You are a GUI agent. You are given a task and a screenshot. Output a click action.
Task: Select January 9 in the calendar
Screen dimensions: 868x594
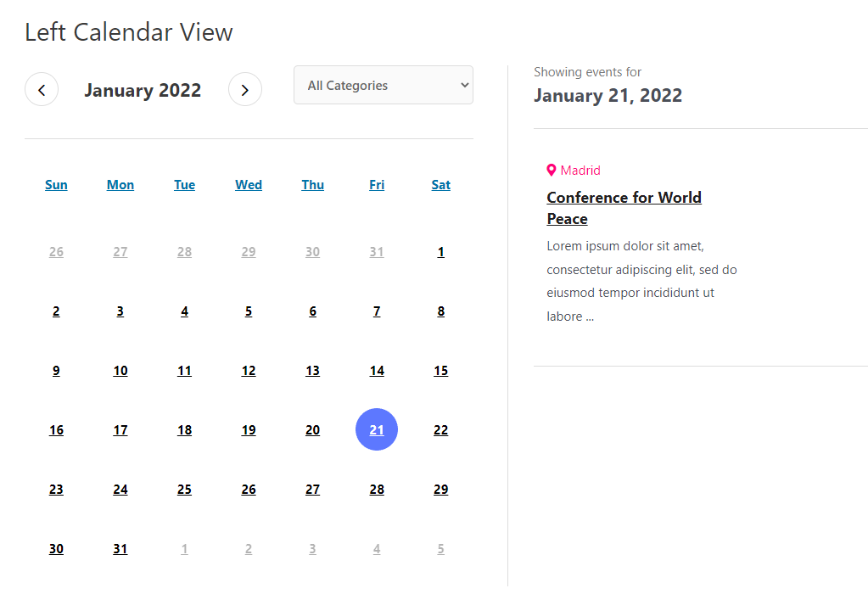pyautogui.click(x=57, y=371)
